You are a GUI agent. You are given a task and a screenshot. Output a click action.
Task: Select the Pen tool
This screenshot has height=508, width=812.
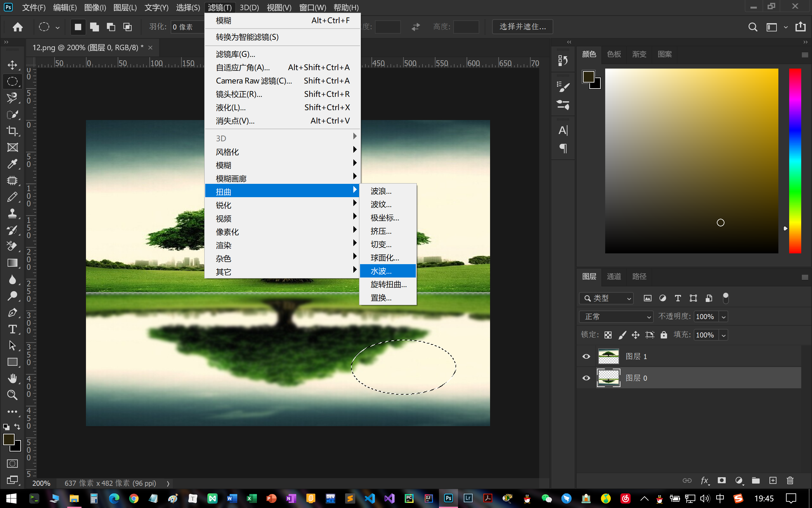(12, 312)
